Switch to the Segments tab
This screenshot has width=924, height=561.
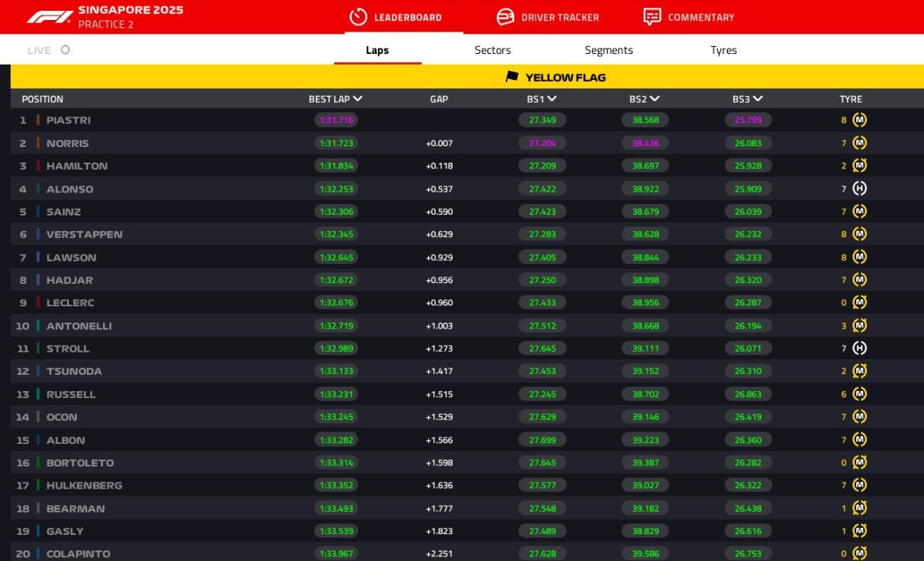click(x=608, y=50)
